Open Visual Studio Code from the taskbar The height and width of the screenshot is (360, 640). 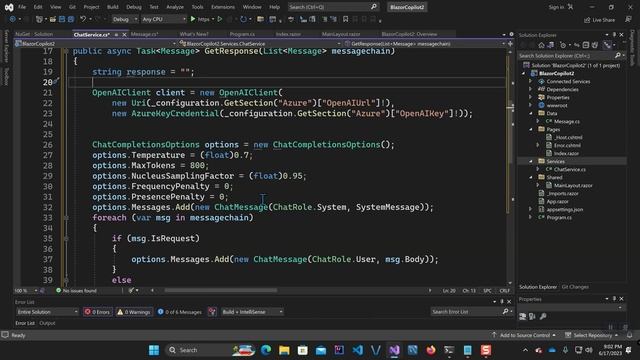tap(358, 350)
